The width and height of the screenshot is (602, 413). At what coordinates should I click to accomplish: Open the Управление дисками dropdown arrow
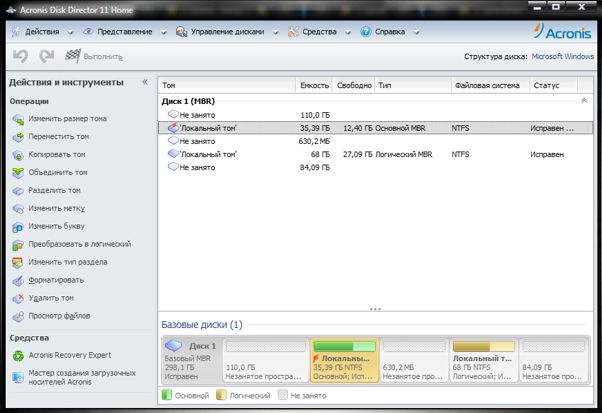pyautogui.click(x=275, y=33)
